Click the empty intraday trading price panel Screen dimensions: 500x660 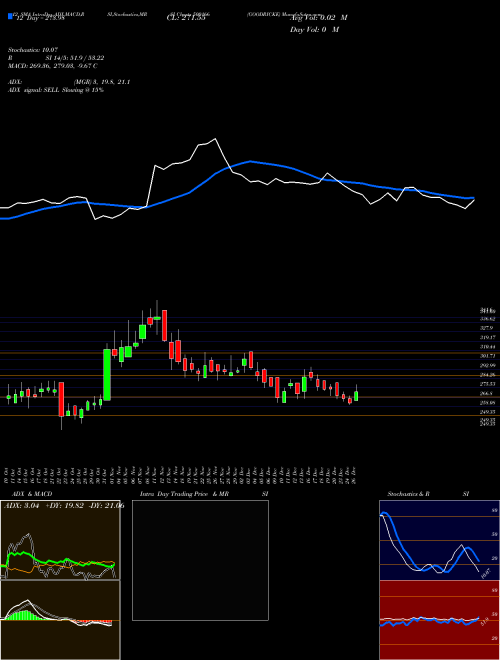pyautogui.click(x=200, y=560)
